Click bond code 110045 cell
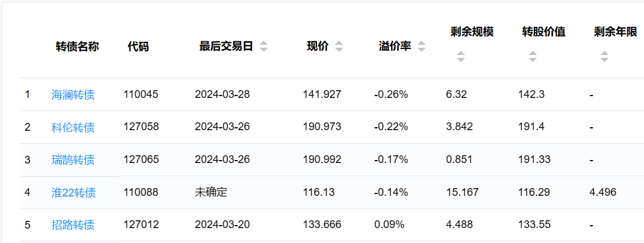 (141, 94)
